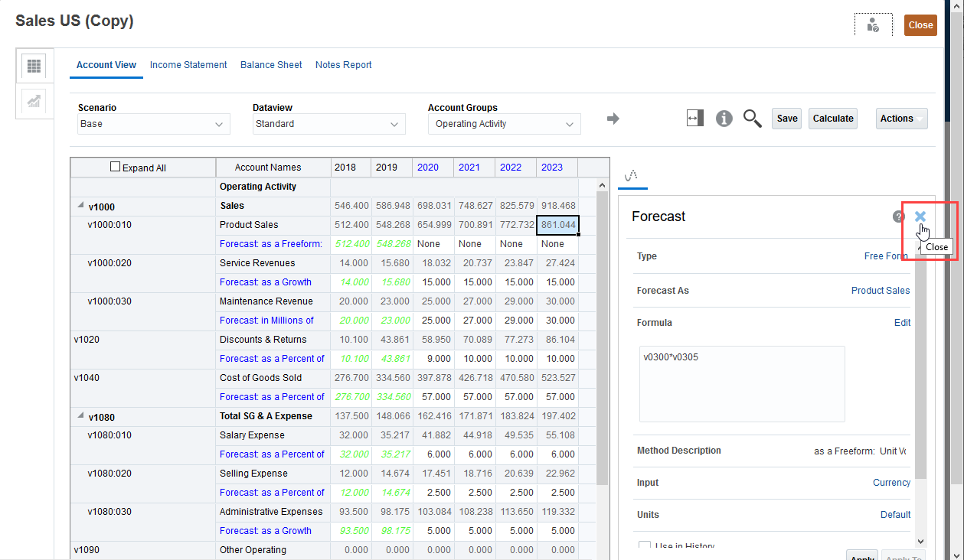Open the Forecast: in Millions of link
The width and height of the screenshot is (964, 560).
266,321
